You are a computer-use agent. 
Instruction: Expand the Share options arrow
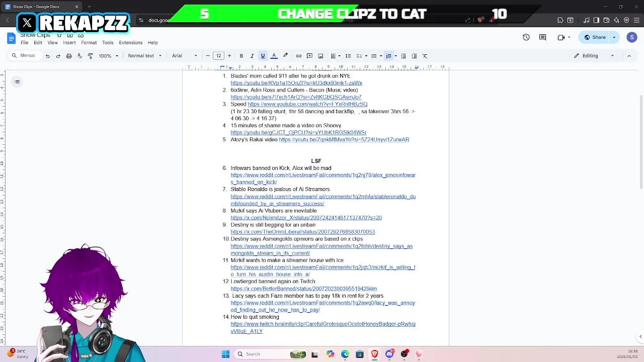(x=614, y=37)
